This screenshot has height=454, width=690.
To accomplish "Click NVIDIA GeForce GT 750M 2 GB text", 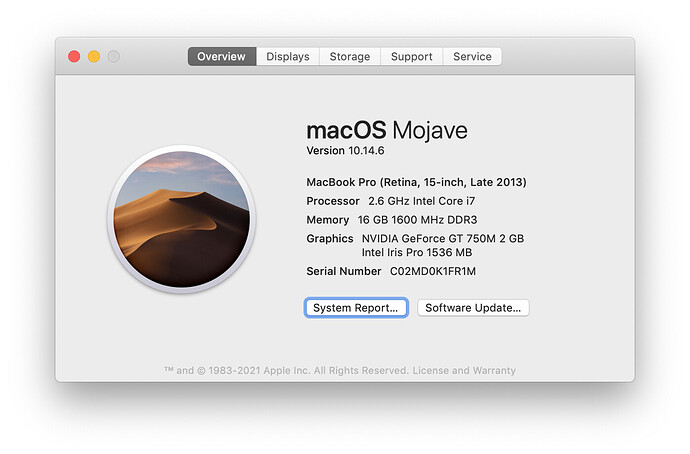I will [x=443, y=238].
